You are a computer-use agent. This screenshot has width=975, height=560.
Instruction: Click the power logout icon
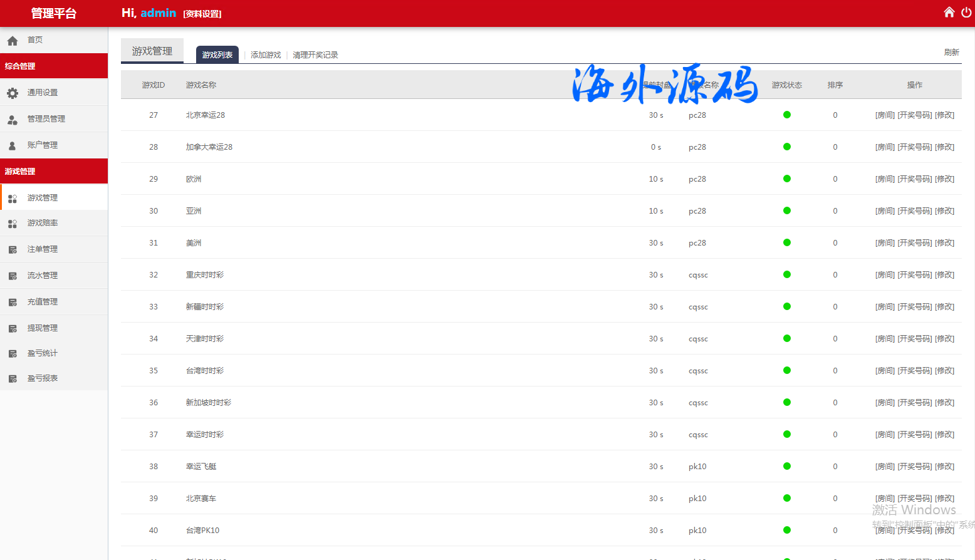point(966,12)
